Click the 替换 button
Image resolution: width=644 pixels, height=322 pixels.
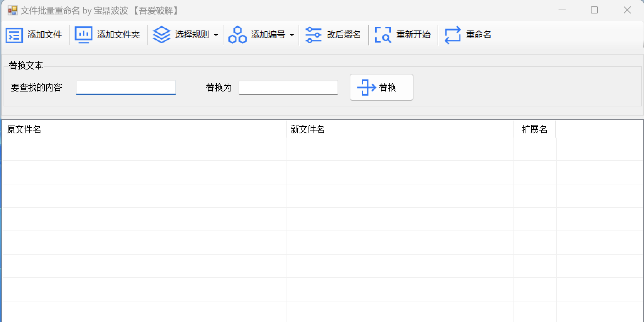pos(382,87)
